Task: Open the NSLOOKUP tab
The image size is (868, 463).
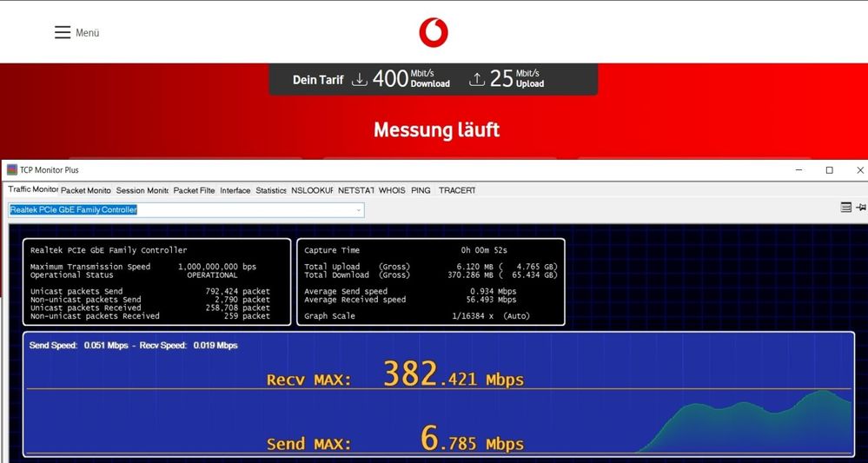Action: [x=312, y=190]
